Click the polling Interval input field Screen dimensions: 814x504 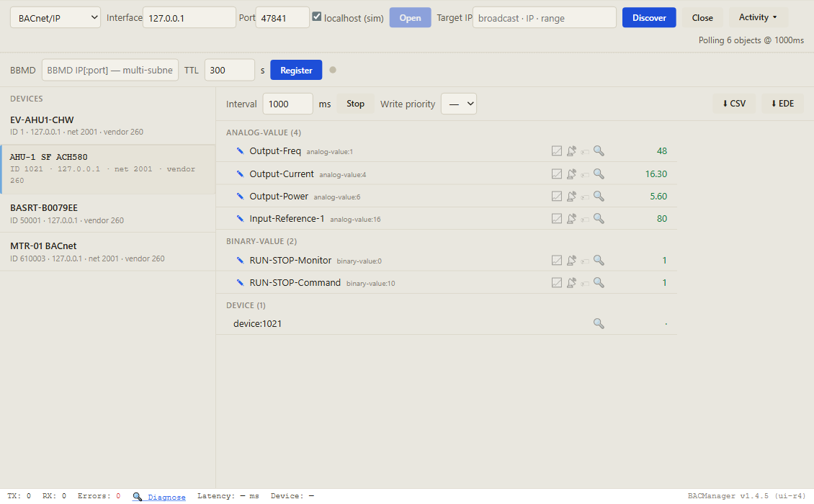tap(287, 104)
